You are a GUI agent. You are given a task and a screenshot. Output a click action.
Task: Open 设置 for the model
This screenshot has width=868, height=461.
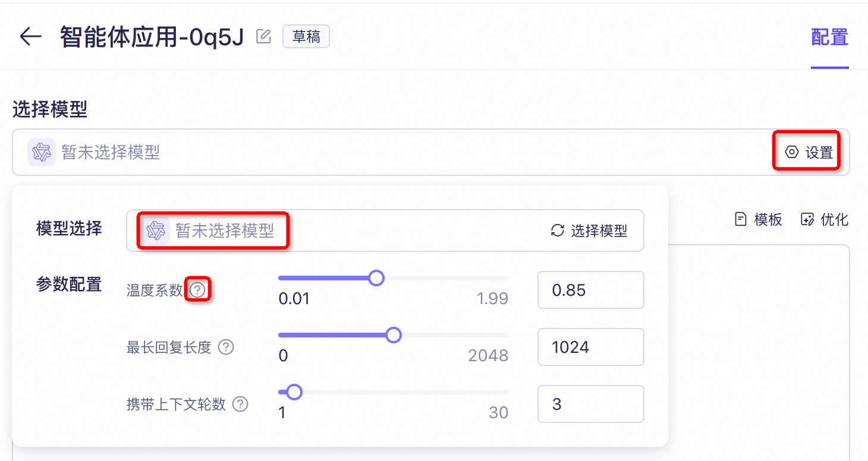809,153
